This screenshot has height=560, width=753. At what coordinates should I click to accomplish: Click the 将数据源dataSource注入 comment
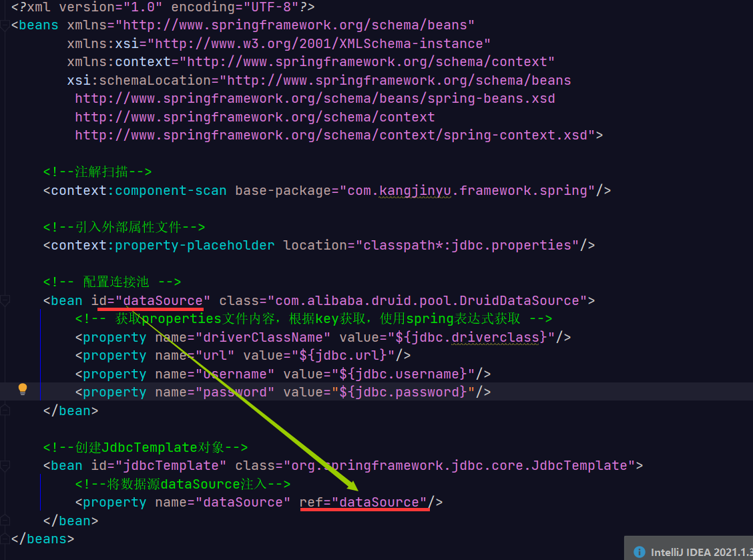coord(183,484)
